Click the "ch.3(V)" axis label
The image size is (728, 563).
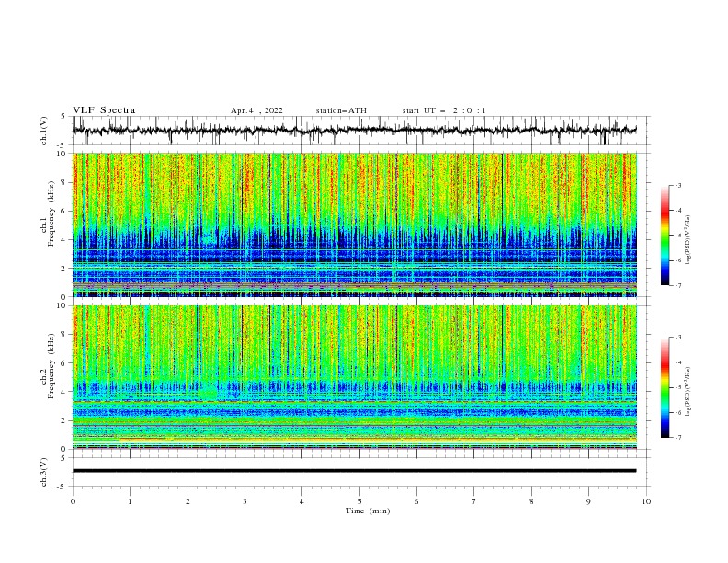click(44, 472)
